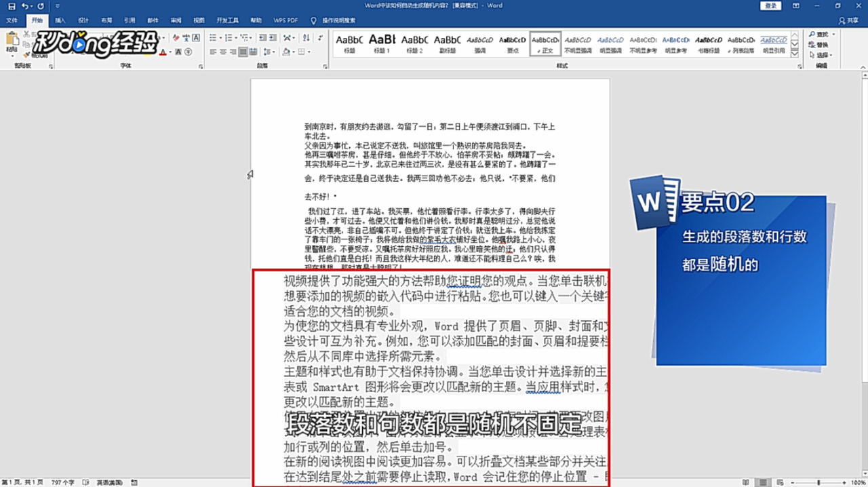Open line spacing options

click(268, 52)
